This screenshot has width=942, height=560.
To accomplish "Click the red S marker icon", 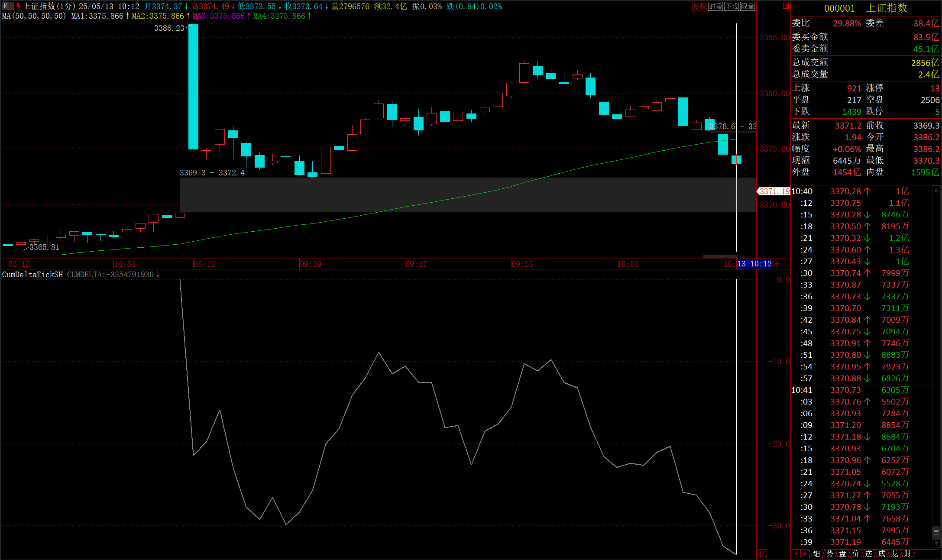I will [x=18, y=6].
